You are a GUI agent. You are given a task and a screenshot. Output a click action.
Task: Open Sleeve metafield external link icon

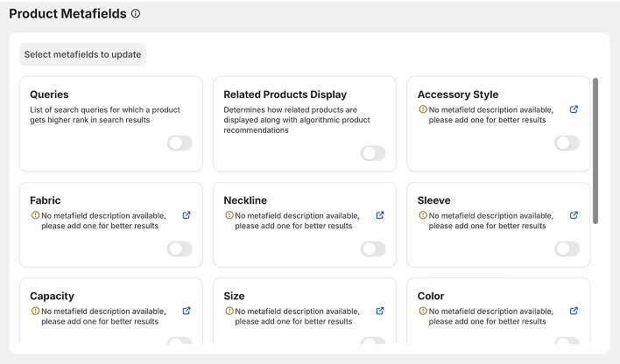[x=574, y=215]
